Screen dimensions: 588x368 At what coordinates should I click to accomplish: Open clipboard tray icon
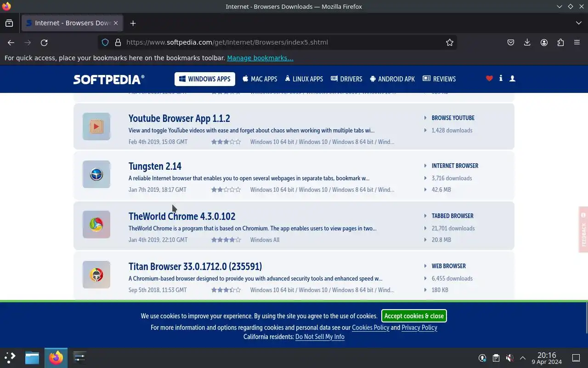click(x=496, y=358)
